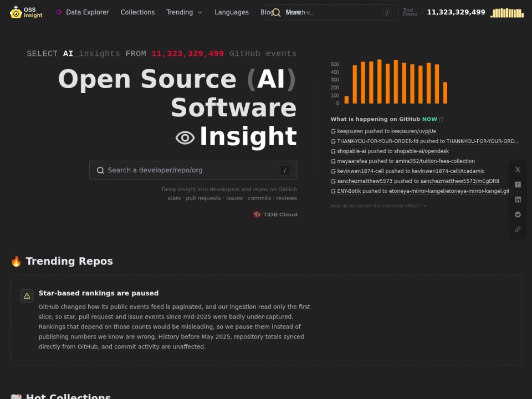
Task: Click the eye icon beside Insight
Action: (x=185, y=138)
